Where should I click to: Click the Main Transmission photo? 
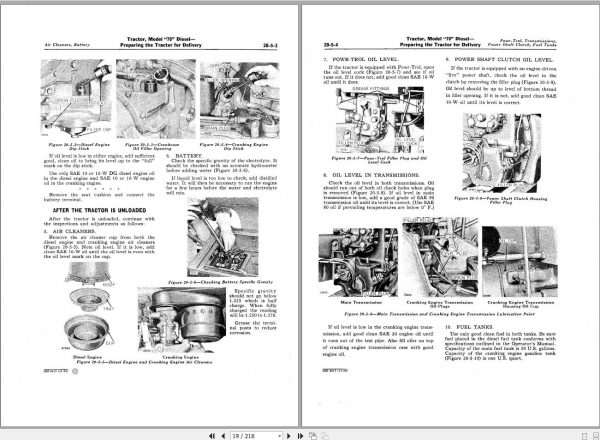[x=358, y=262]
